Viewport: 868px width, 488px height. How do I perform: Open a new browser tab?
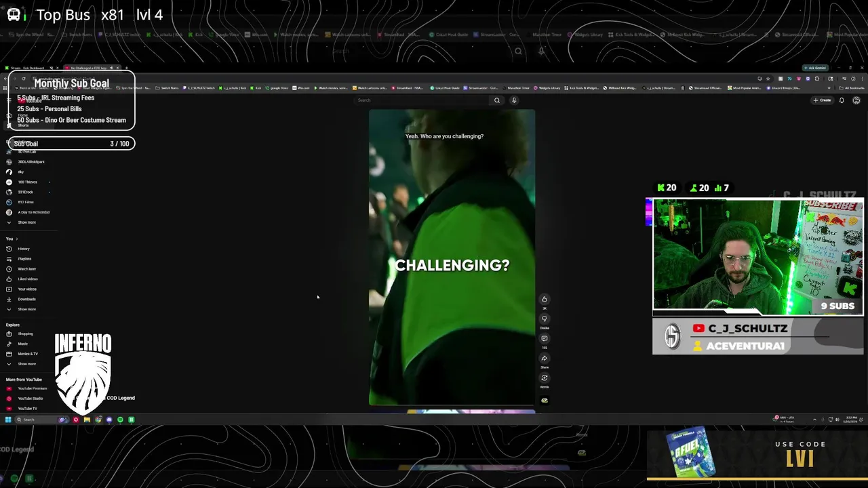click(x=127, y=68)
